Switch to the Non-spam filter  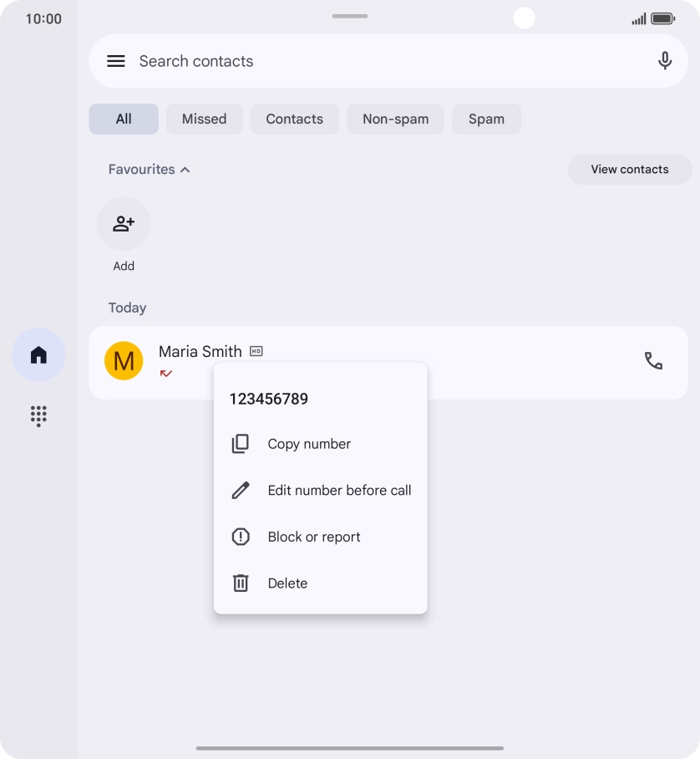pos(395,119)
